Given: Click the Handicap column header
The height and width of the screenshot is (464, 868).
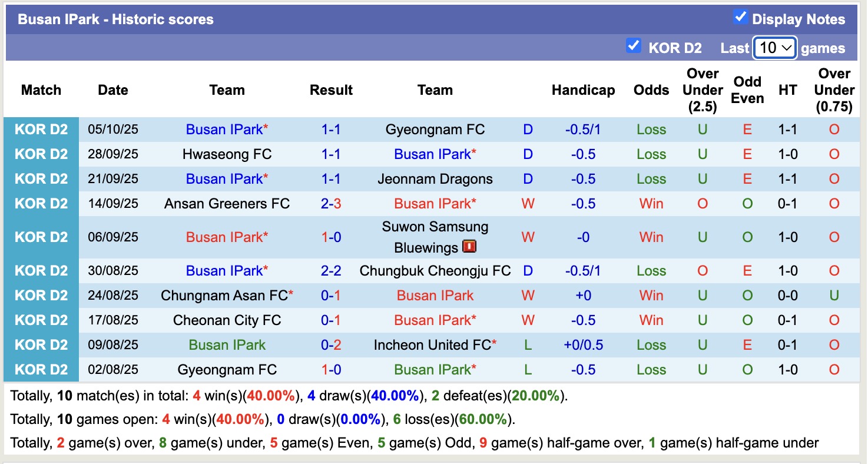Looking at the screenshot, I should [583, 90].
